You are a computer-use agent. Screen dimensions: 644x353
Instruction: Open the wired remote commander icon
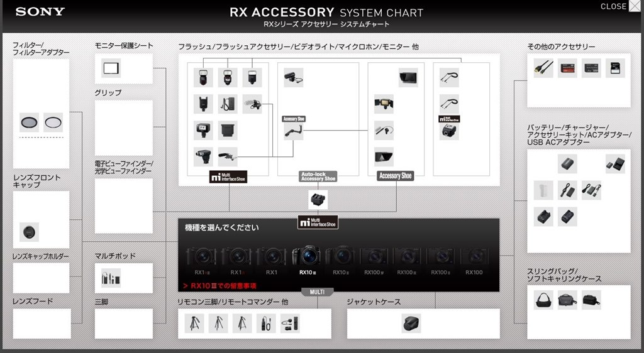point(266,323)
